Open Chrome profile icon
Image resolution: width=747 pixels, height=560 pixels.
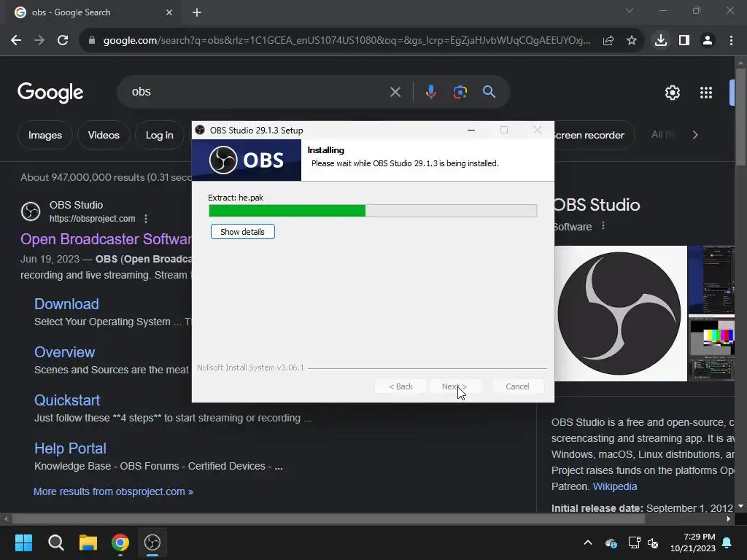tap(708, 41)
